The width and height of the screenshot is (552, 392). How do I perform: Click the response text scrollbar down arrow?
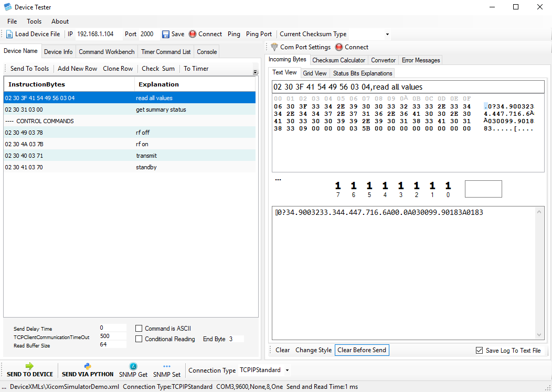click(x=539, y=335)
